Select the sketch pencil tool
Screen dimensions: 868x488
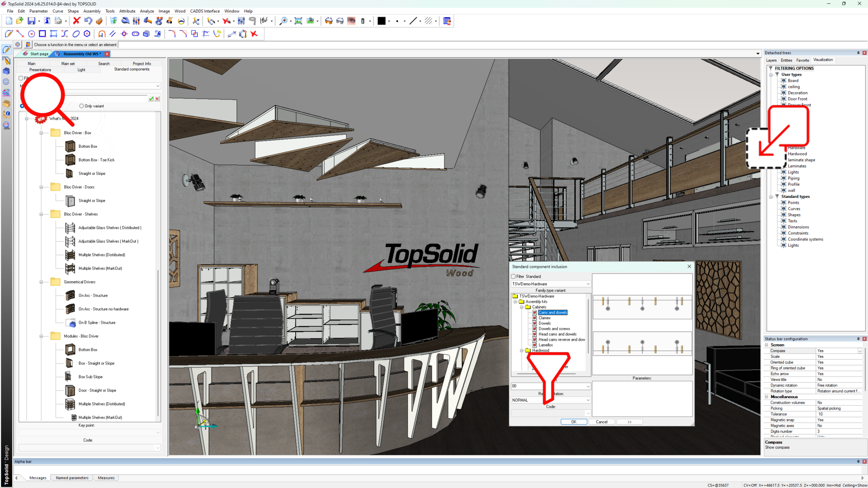pos(9,34)
